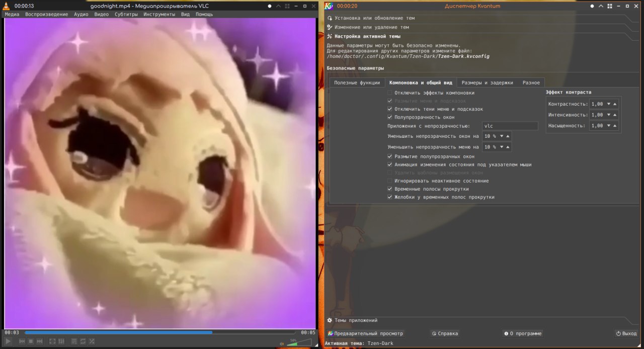Screen dimensions: 644x349
Task: Click Выход button in Kvantum
Action: tap(626, 333)
